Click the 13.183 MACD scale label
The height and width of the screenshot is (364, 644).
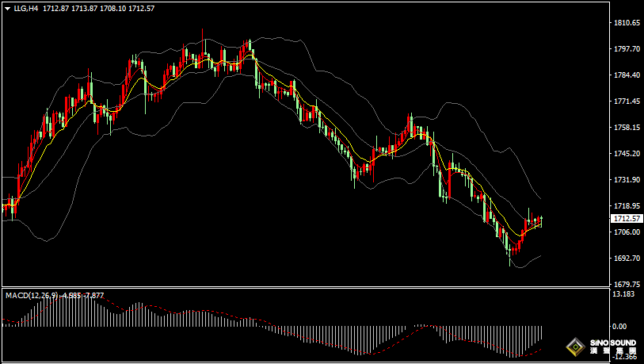pos(625,294)
